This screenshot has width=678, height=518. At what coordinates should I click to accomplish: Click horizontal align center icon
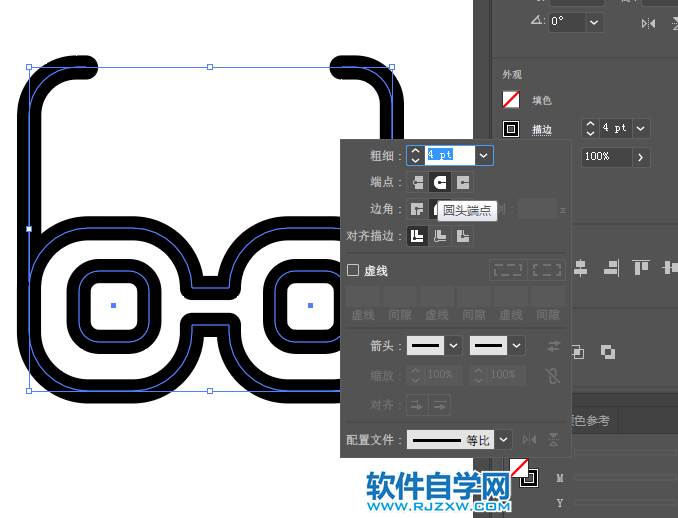(x=580, y=268)
